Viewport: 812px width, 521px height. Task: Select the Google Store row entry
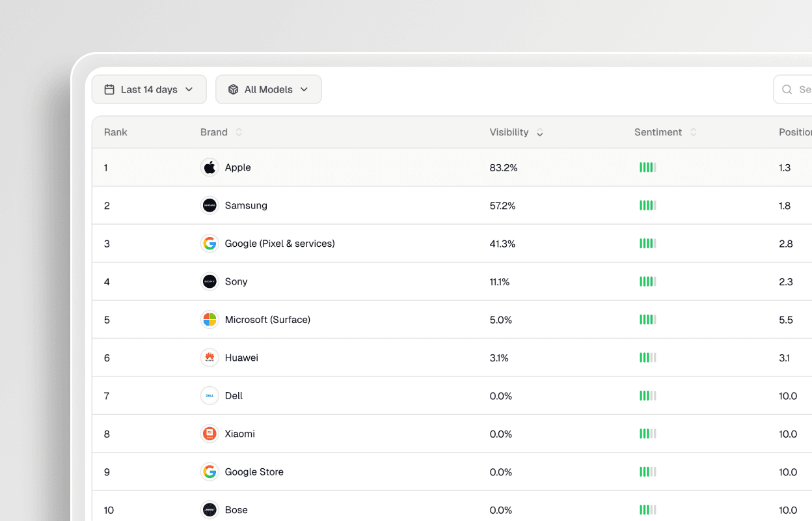point(253,472)
